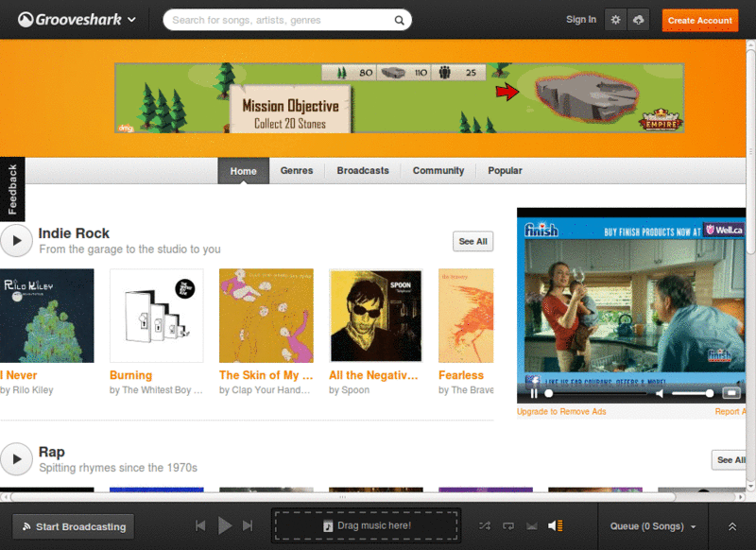Open Burning album cover thumbnail
The width and height of the screenshot is (756, 550).
pyautogui.click(x=157, y=316)
